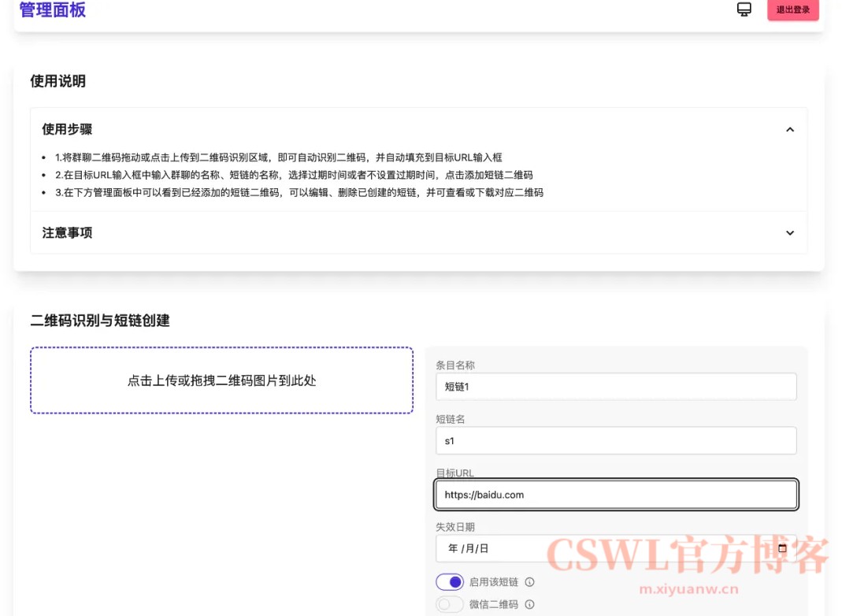Viewport: 842px width, 616px height.
Task: Click the info icon beside 启用该短链
Action: click(x=529, y=582)
